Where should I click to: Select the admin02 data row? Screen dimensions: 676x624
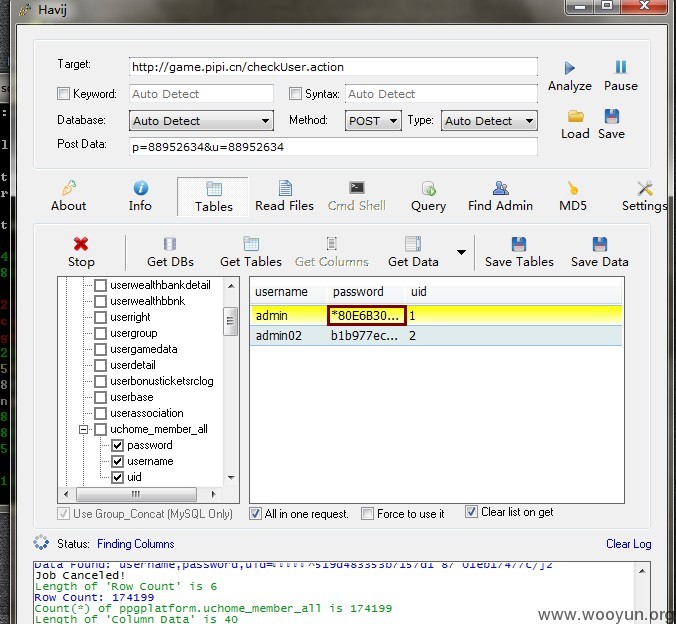[x=436, y=336]
